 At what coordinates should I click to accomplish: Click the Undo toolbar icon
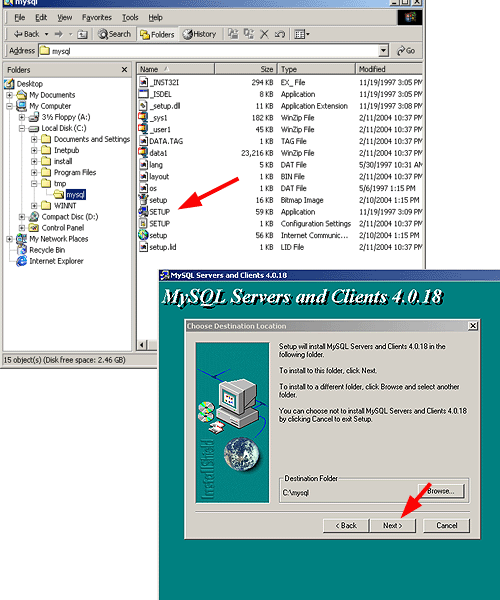[280, 34]
